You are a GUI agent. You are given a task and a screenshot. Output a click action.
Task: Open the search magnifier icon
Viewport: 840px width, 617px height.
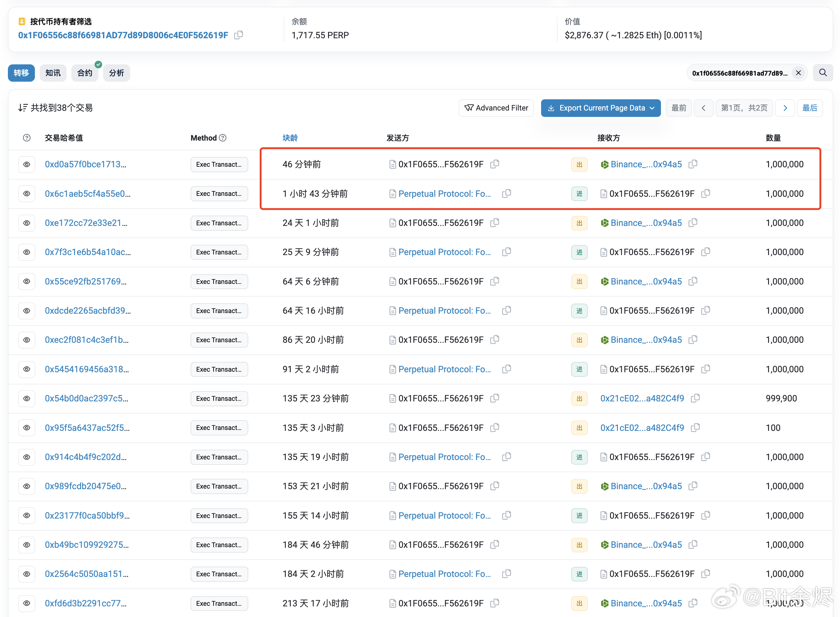coord(822,73)
